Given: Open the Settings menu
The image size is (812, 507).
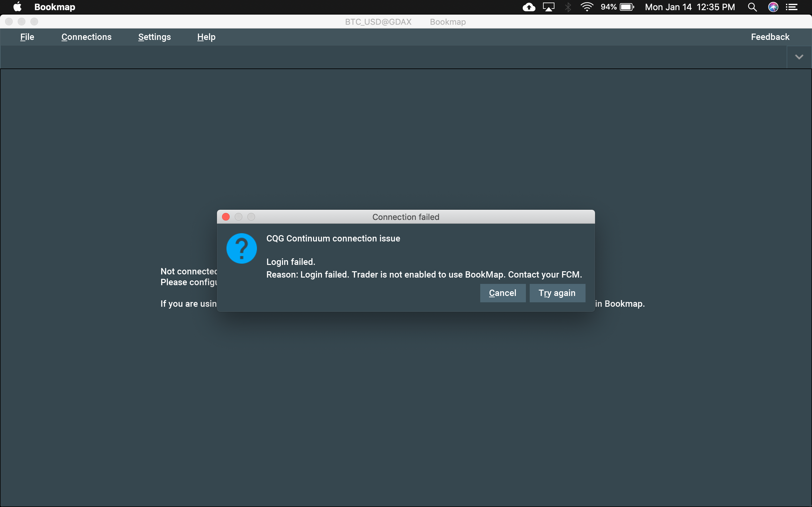Looking at the screenshot, I should [154, 37].
